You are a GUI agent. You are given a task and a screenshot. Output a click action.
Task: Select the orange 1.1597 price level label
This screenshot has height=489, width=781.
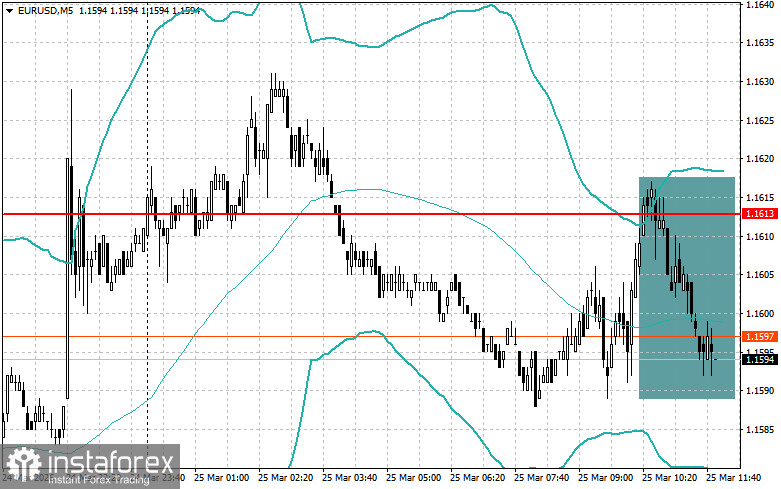760,337
